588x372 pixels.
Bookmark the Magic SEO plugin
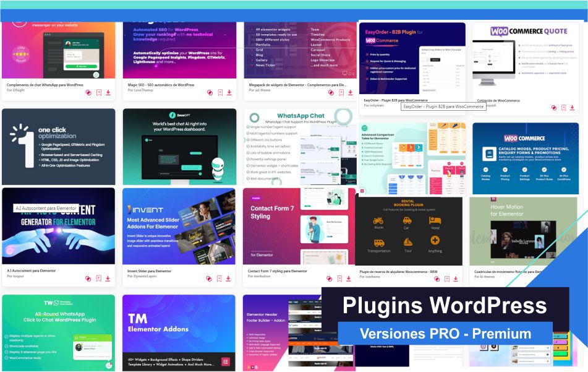tap(220, 92)
